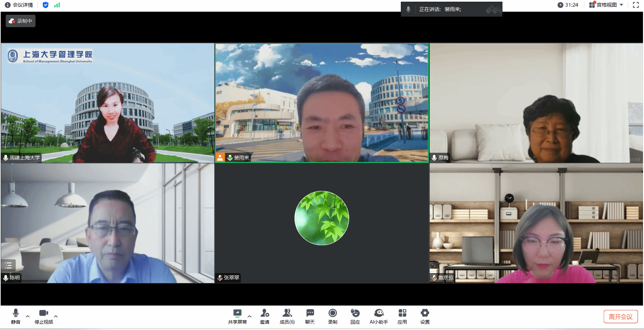This screenshot has height=330, width=644.
Task: Open 会议详情 meeting details
Action: pyautogui.click(x=19, y=5)
